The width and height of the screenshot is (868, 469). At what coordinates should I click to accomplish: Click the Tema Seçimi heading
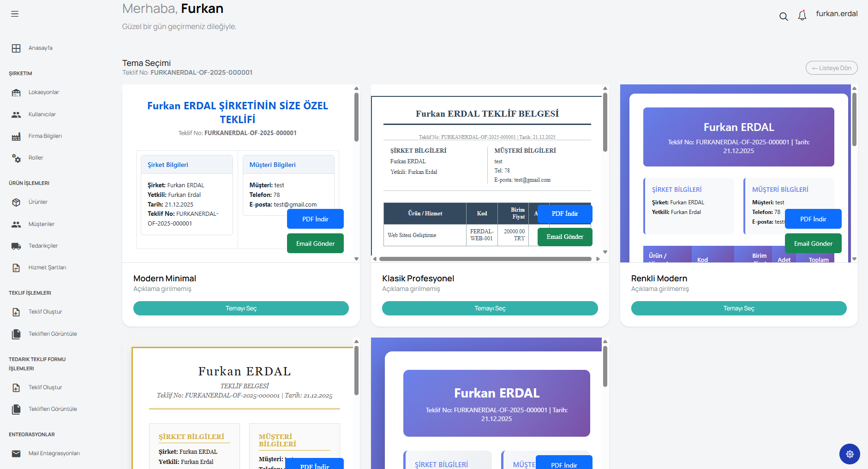146,63
